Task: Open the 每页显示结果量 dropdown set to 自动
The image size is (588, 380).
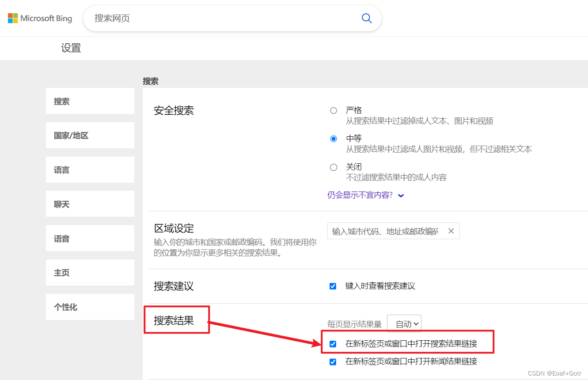Action: 404,324
